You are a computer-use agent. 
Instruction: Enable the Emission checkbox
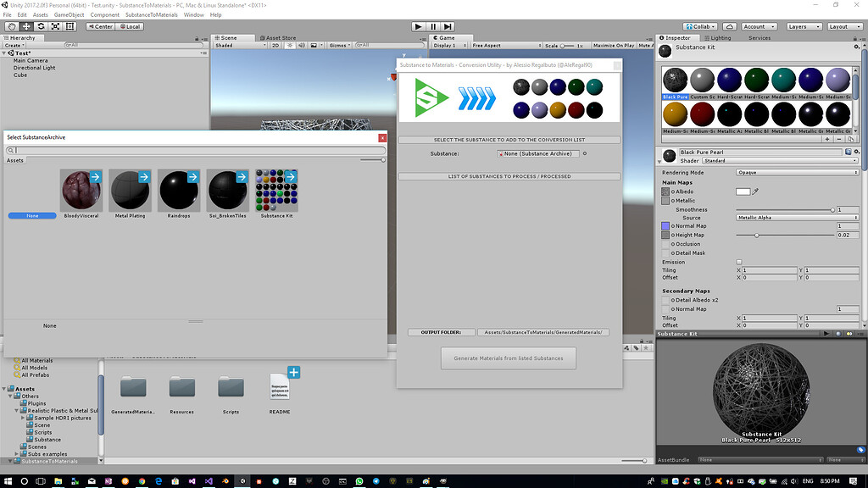[x=739, y=262]
